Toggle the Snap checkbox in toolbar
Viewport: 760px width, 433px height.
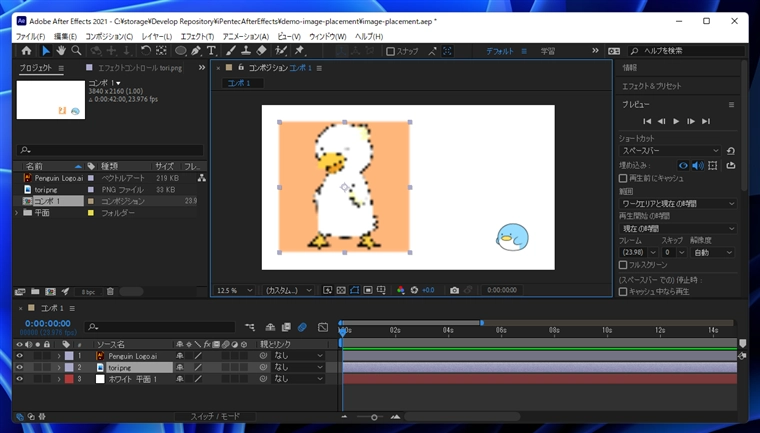click(390, 51)
